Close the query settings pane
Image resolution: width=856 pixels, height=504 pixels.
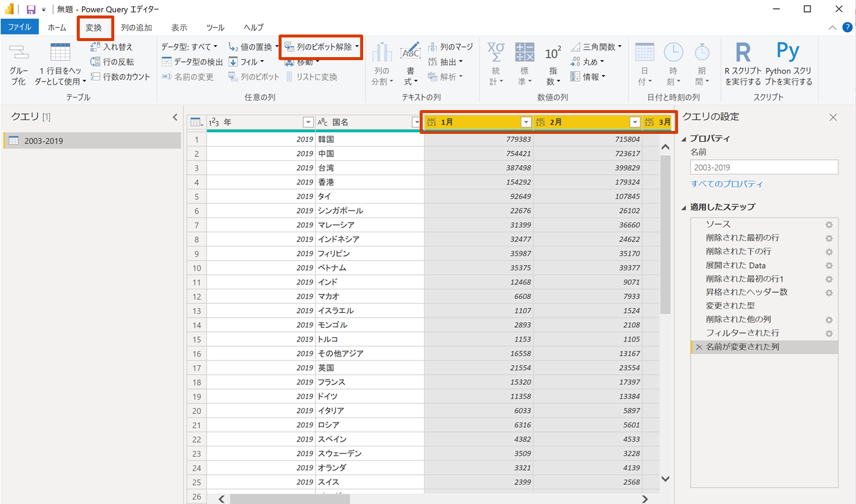[833, 117]
